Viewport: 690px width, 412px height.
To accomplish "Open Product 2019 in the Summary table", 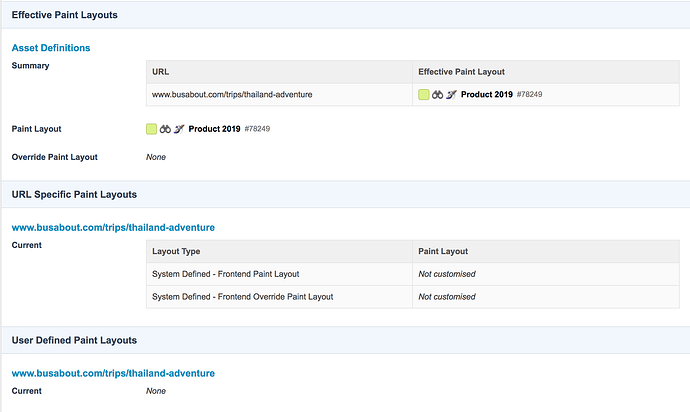I will [x=486, y=95].
